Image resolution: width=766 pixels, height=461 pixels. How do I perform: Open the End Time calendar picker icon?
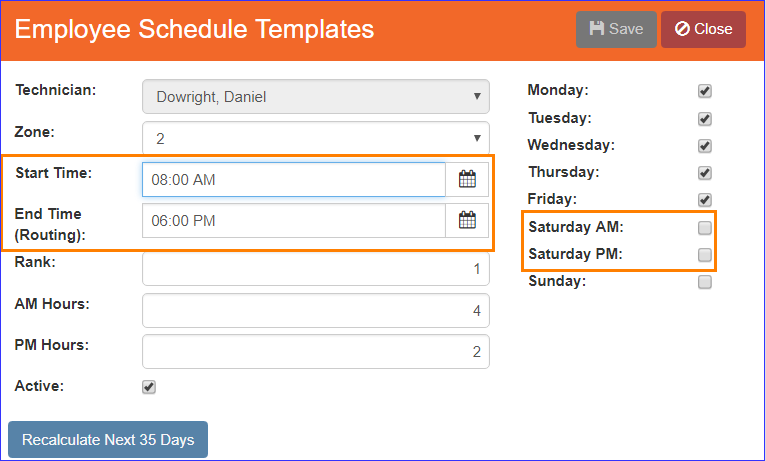pyautogui.click(x=467, y=220)
